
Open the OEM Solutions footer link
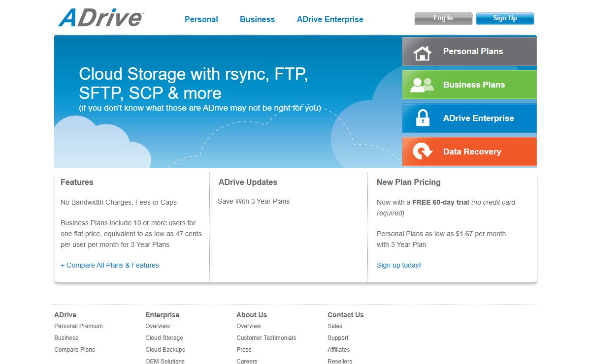[x=165, y=361]
